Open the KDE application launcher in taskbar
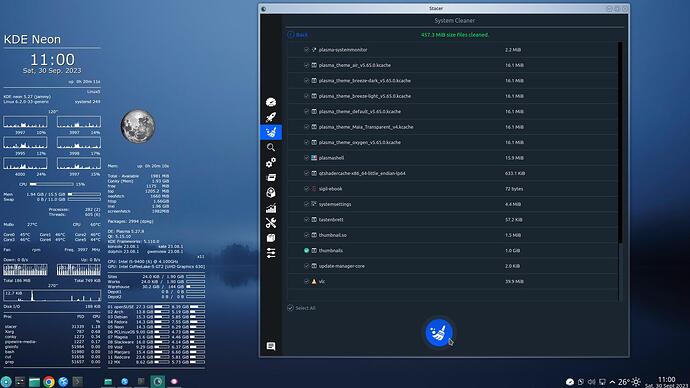Viewport: 690px width, 388px height. tap(6, 381)
